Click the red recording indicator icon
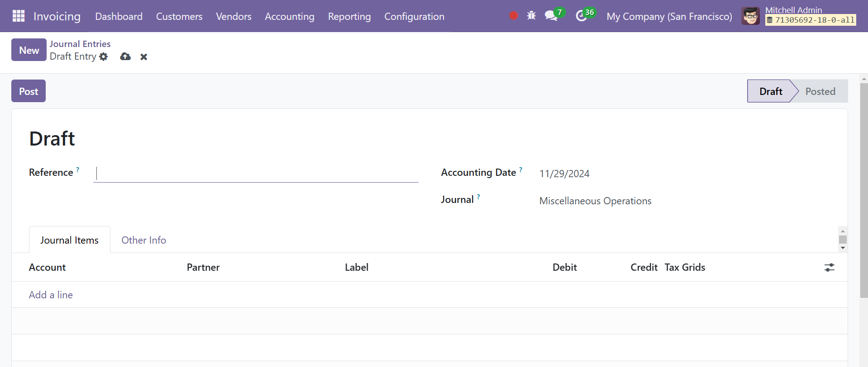Screen dimensions: 868x367 [x=513, y=16]
